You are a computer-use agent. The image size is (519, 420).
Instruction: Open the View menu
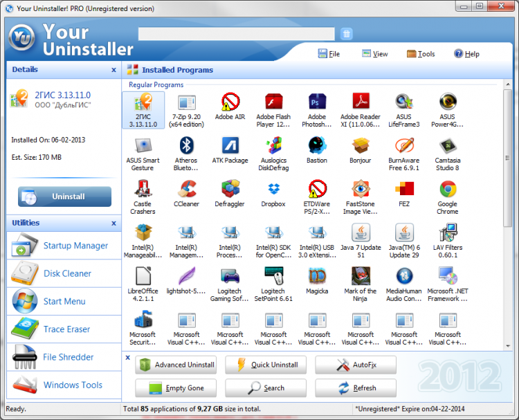374,53
